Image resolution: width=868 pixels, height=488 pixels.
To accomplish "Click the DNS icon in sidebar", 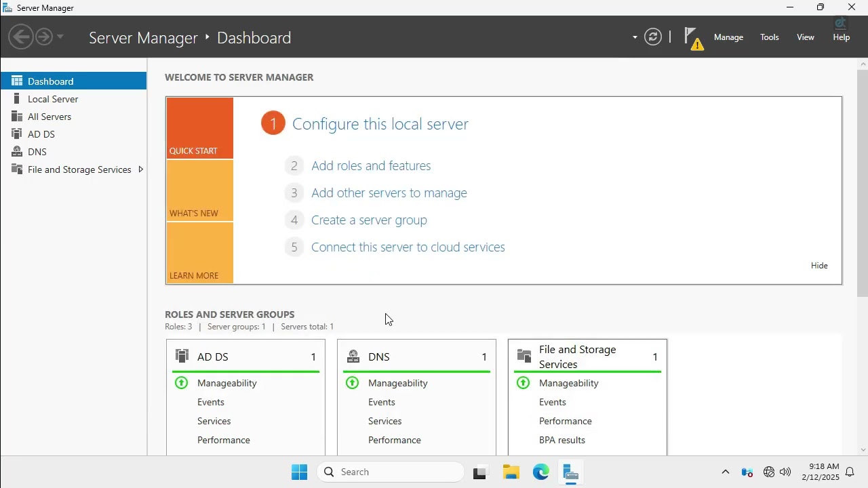I will (x=17, y=151).
